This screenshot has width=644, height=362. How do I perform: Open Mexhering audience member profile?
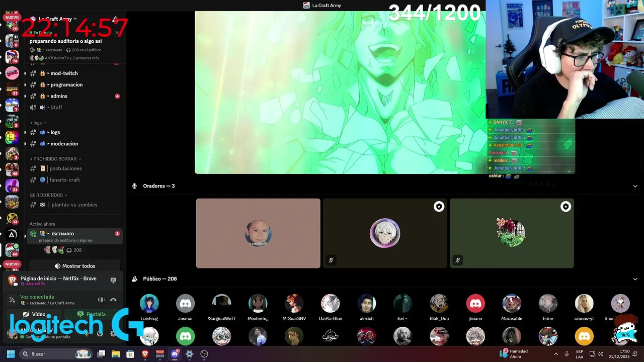[x=258, y=307]
